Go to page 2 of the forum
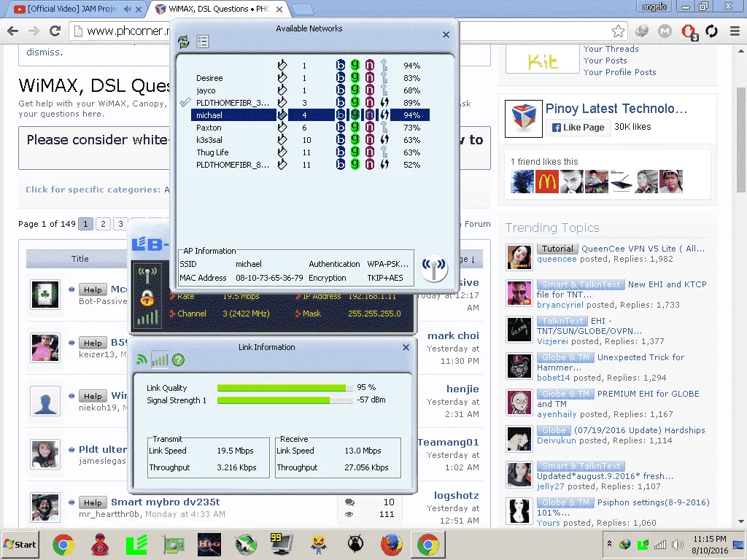Viewport: 747px width, 560px height. click(x=103, y=224)
